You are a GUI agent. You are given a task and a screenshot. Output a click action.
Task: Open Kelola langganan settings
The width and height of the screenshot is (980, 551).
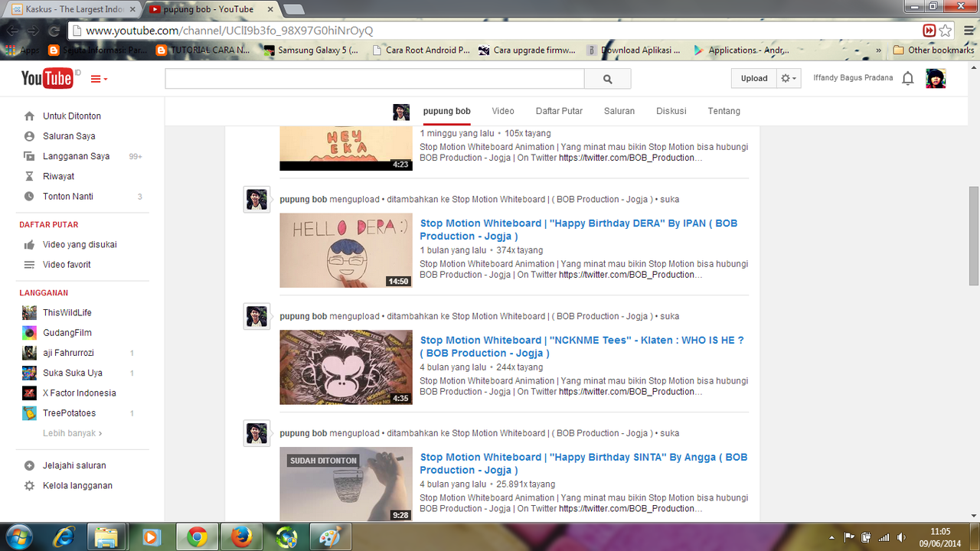77,485
